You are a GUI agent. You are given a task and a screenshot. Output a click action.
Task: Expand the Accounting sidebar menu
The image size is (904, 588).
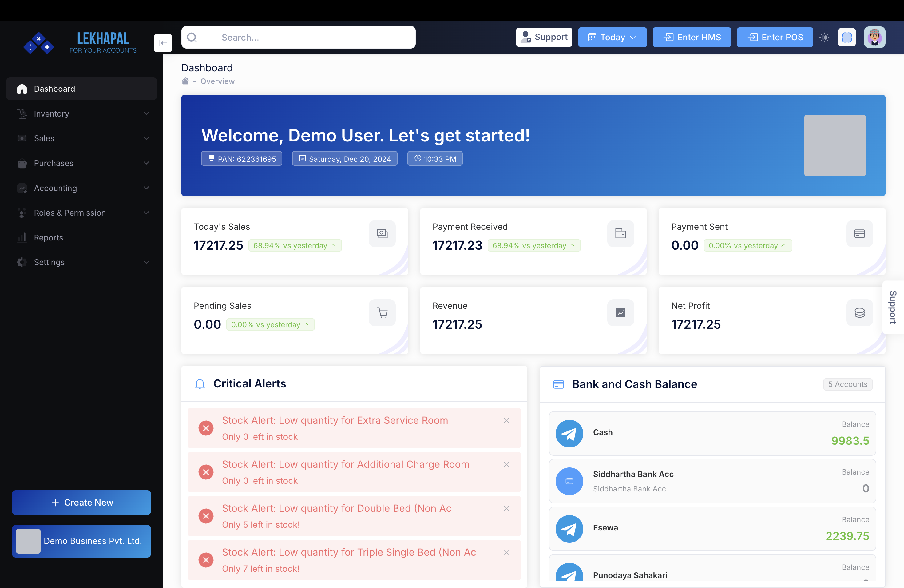click(x=81, y=188)
